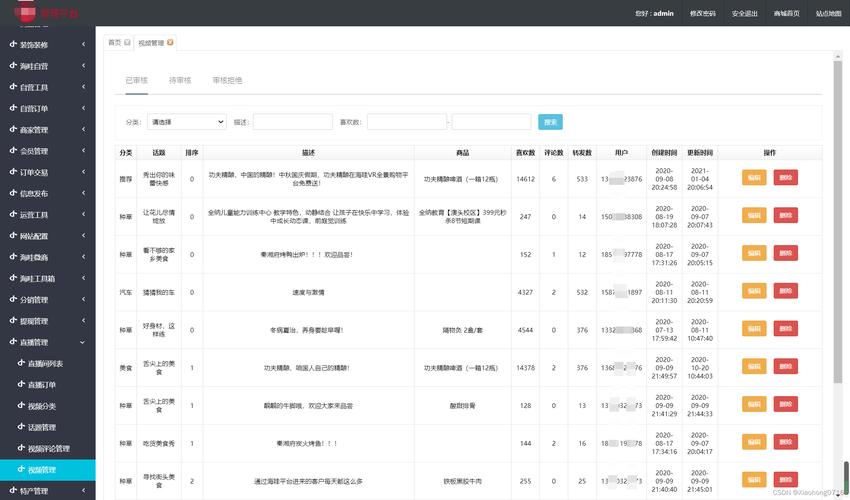This screenshot has width=850, height=500.
Task: Expand the 网站配置 menu chevron
Action: (x=83, y=235)
